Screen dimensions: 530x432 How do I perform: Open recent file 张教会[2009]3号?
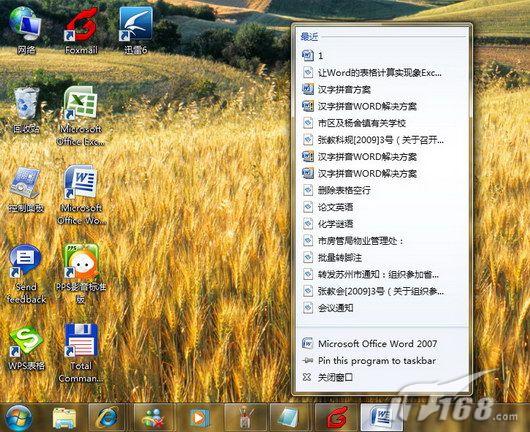[x=383, y=291]
